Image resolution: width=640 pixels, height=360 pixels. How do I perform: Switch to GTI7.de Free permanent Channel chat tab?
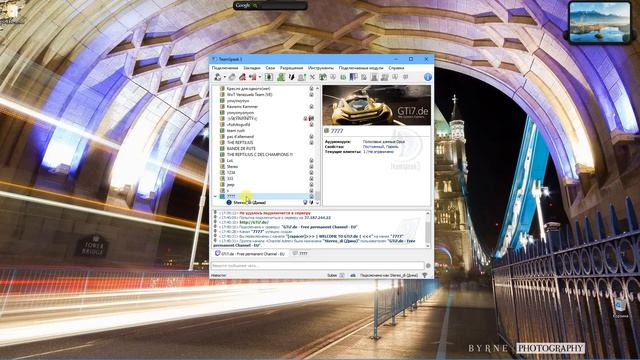pos(249,253)
